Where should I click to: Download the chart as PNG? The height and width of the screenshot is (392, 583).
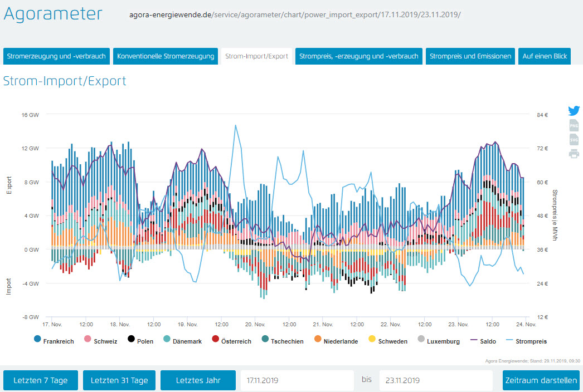click(x=574, y=125)
